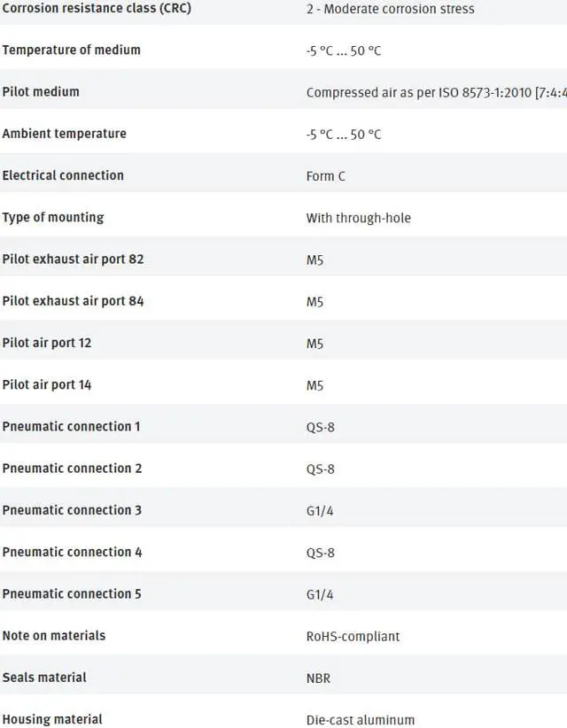Click the Pilot exhaust air port 84 label
The image size is (567, 728).
click(73, 301)
